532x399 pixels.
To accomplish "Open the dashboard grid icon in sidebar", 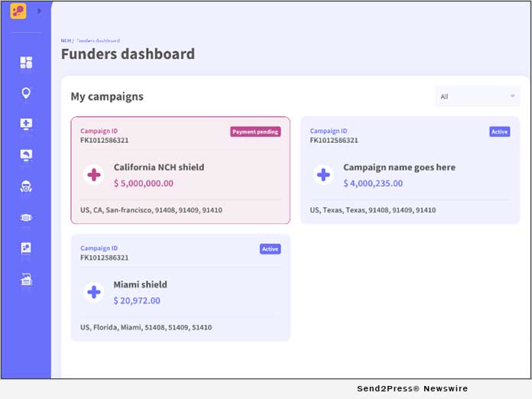I will click(x=26, y=63).
